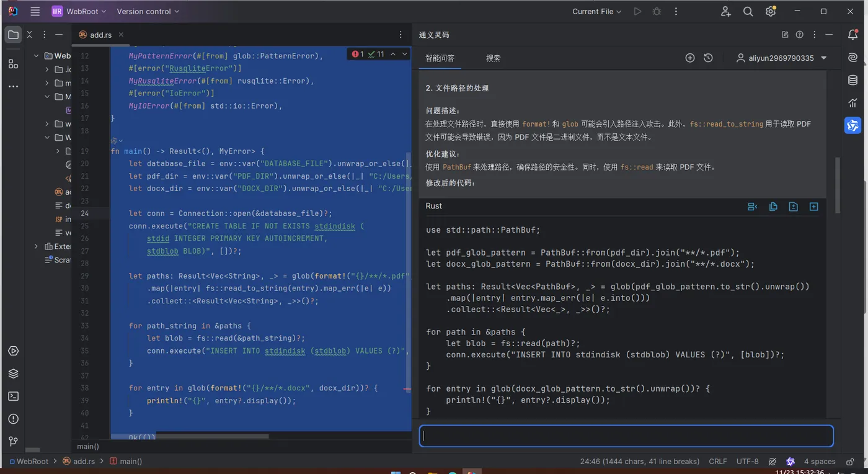Hide the Project panel
This screenshot has width=868, height=474.
click(59, 35)
